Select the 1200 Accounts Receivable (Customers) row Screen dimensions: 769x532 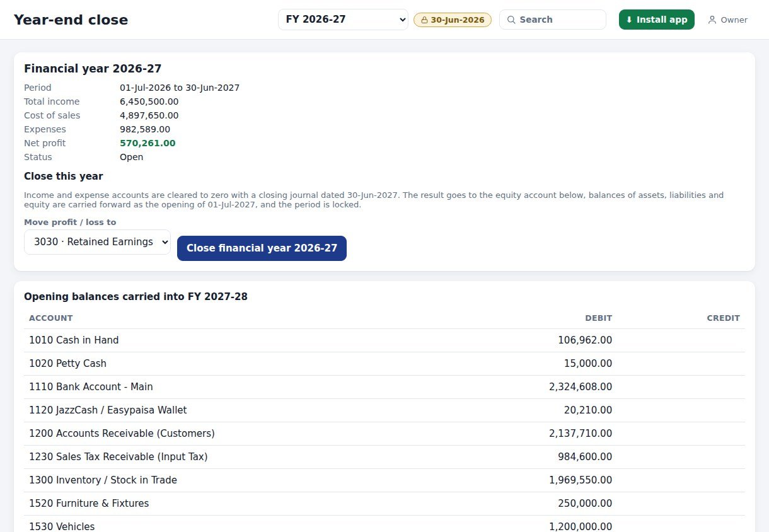[384, 434]
